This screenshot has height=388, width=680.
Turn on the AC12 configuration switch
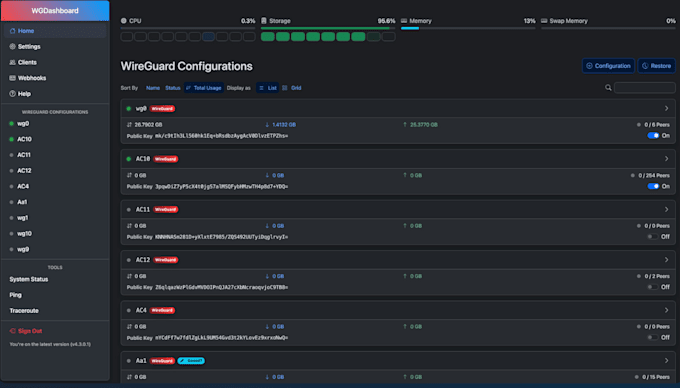(x=652, y=287)
